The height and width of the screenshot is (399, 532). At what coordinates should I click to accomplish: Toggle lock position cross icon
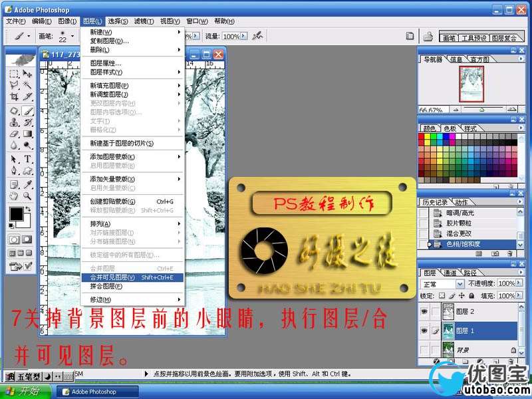coord(462,295)
